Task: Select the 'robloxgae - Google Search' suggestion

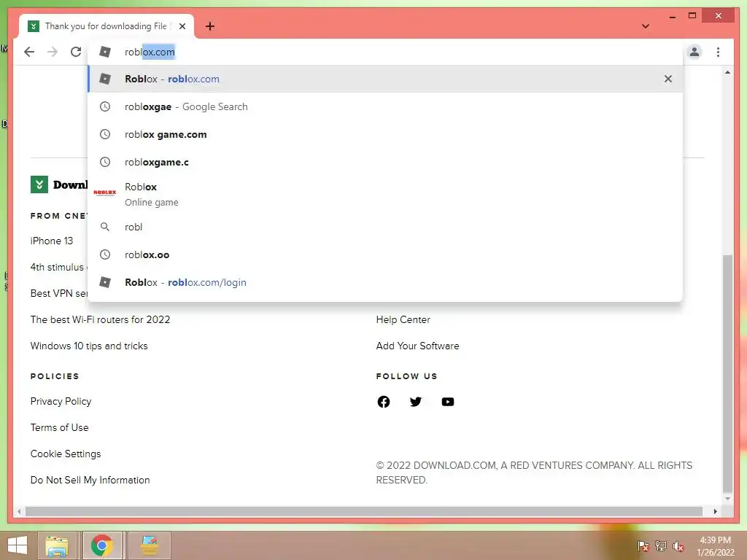Action: pyautogui.click(x=385, y=106)
